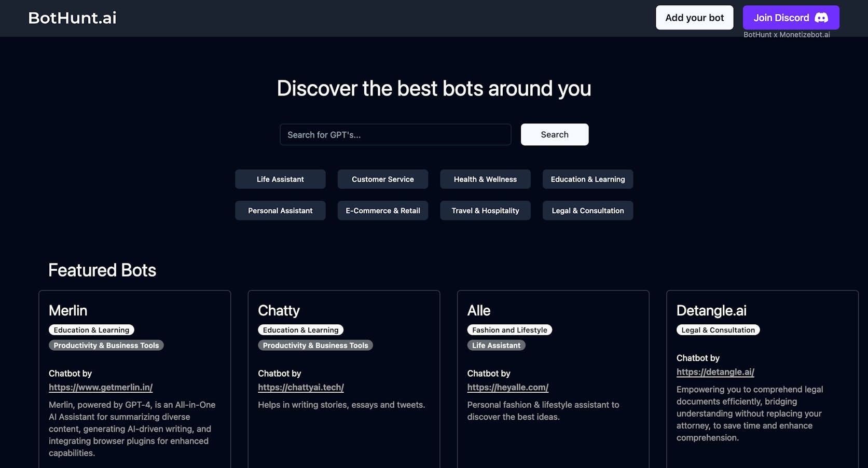Click the Alle bot title

(478, 310)
